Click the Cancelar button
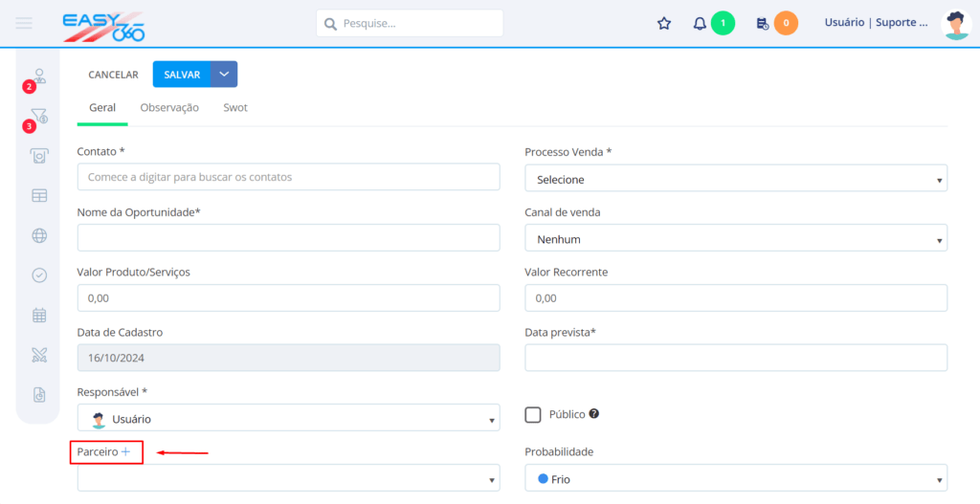The width and height of the screenshot is (980, 504). click(113, 75)
